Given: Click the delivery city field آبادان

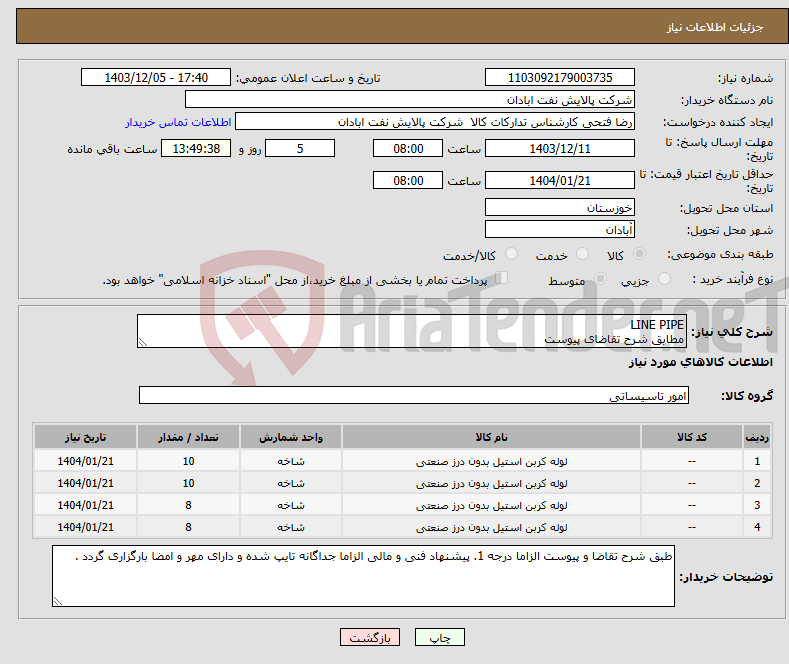Looking at the screenshot, I should (x=560, y=229).
